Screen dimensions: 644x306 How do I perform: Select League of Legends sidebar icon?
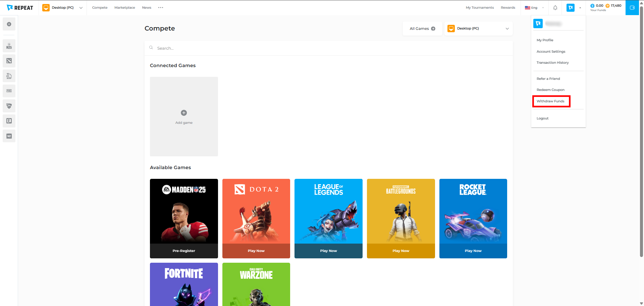[x=9, y=76]
